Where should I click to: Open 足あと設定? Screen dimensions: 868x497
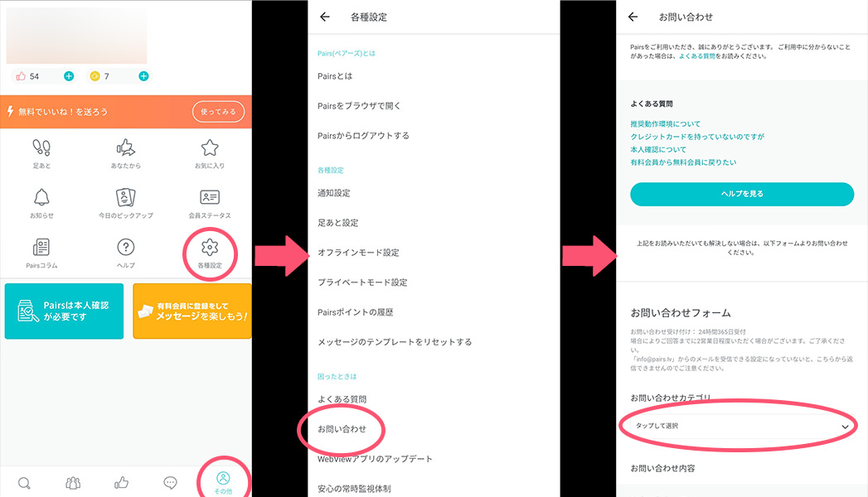point(337,223)
